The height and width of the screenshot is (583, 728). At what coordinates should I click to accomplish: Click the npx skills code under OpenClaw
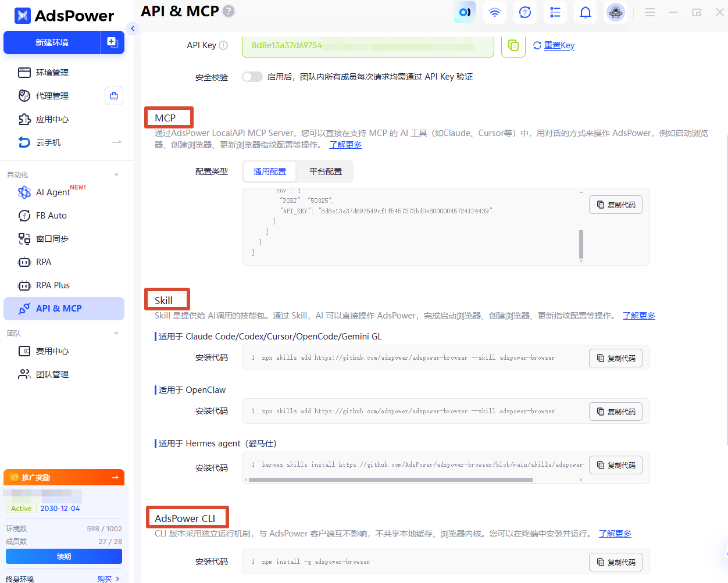tap(408, 412)
